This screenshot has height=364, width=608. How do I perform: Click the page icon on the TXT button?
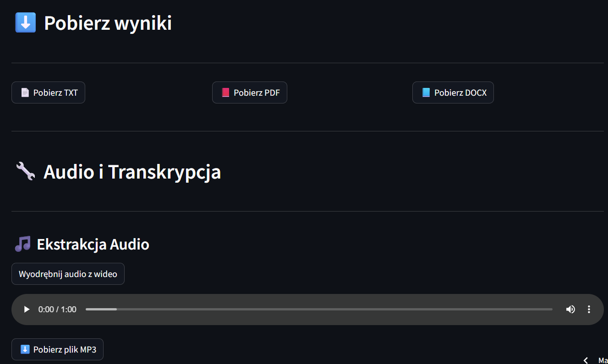click(x=25, y=92)
